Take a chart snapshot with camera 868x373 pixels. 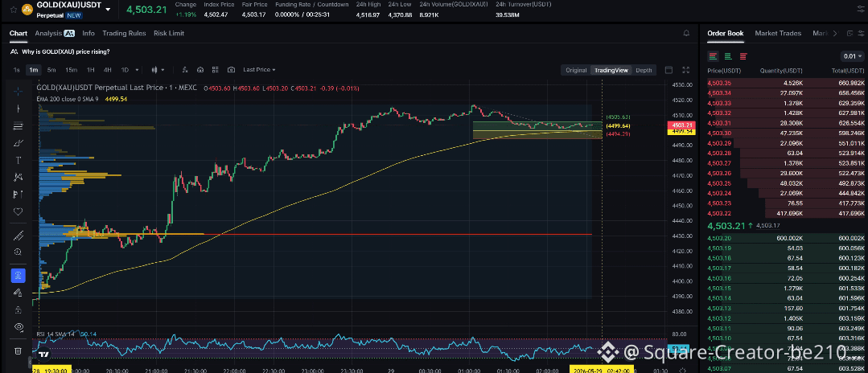point(231,70)
